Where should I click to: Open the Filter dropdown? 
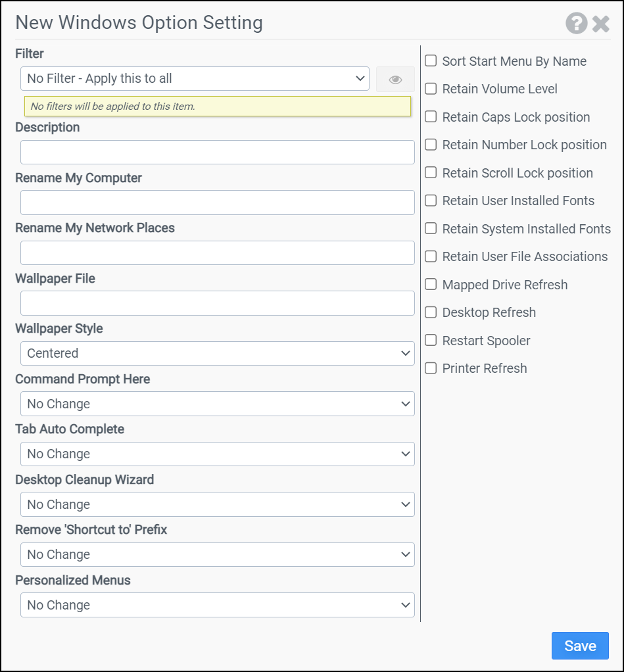coord(195,79)
